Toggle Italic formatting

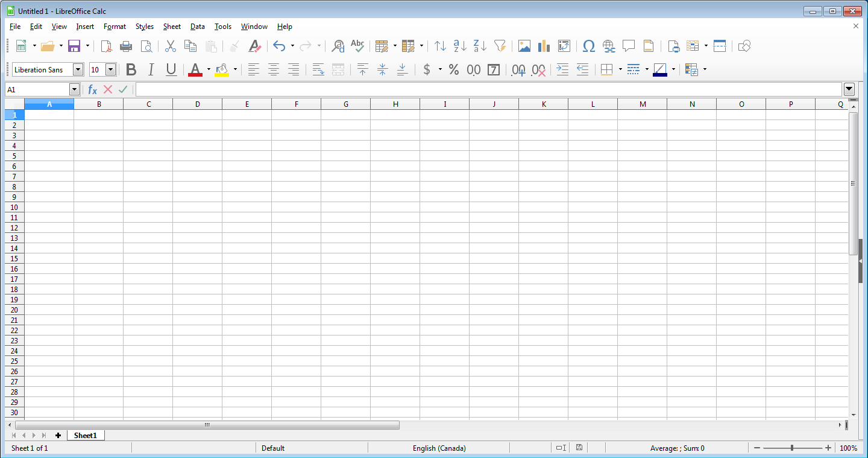coord(151,69)
